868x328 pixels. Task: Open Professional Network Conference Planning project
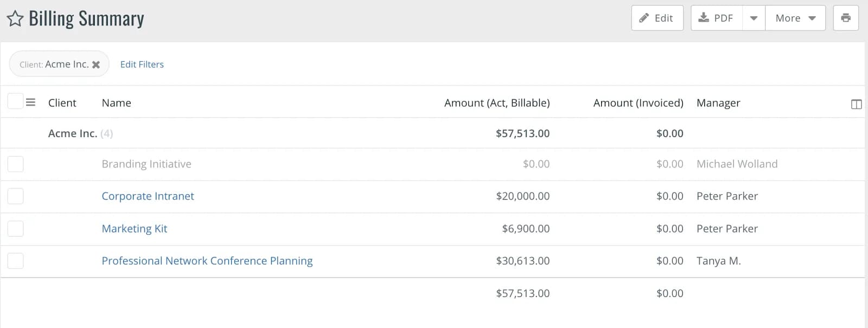point(207,261)
